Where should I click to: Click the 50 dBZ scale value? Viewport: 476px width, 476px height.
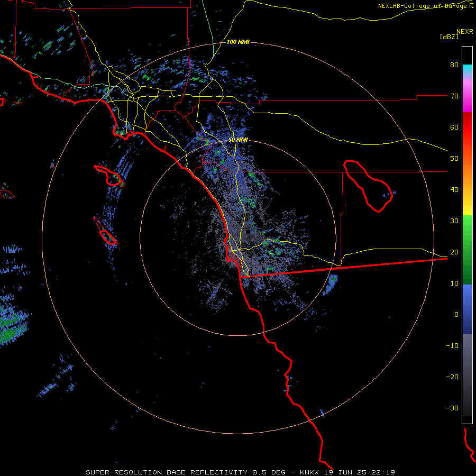click(x=454, y=159)
